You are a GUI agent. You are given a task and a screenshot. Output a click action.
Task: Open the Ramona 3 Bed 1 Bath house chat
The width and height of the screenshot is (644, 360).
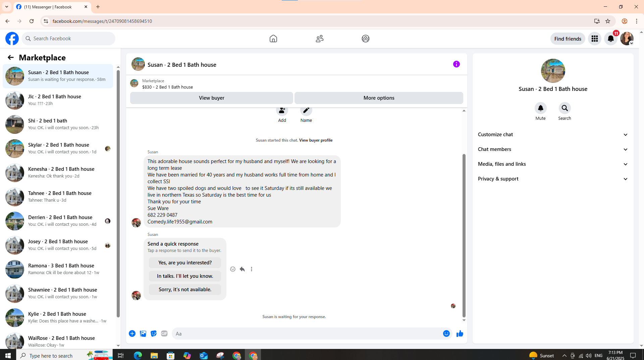point(58,269)
